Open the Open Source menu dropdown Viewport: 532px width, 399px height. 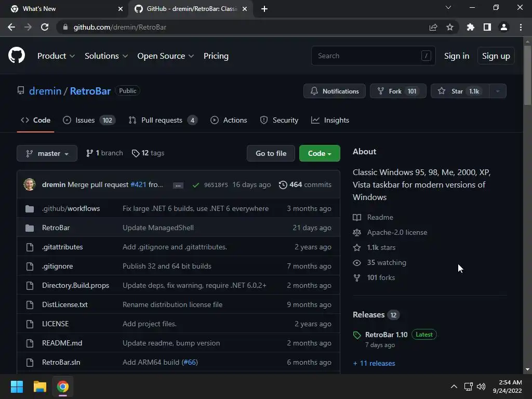point(166,56)
